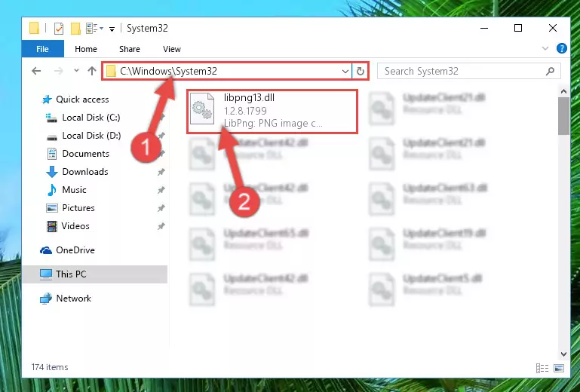Click the pin icon next to Pictures
The image size is (580, 392).
(161, 208)
